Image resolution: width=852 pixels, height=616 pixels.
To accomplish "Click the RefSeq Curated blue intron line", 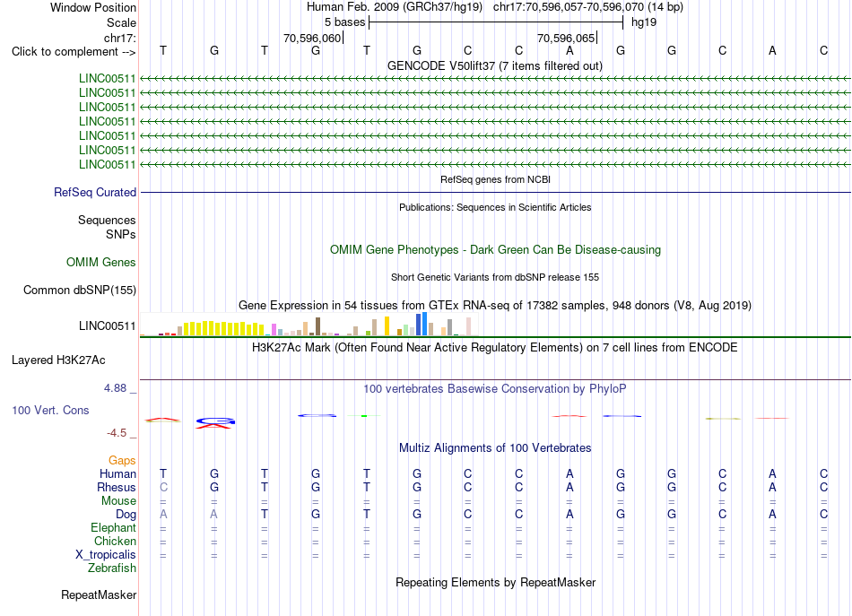I will coord(495,192).
